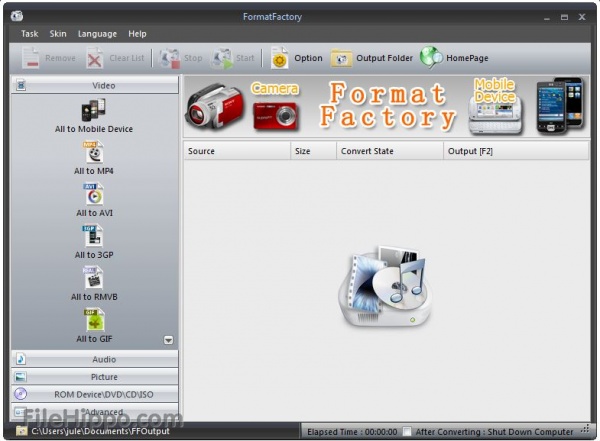600x441 pixels.
Task: Click the Clear List red X icon
Action: pos(95,58)
